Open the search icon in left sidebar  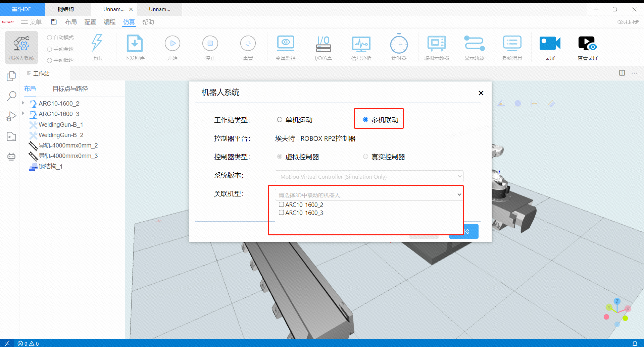[11, 96]
